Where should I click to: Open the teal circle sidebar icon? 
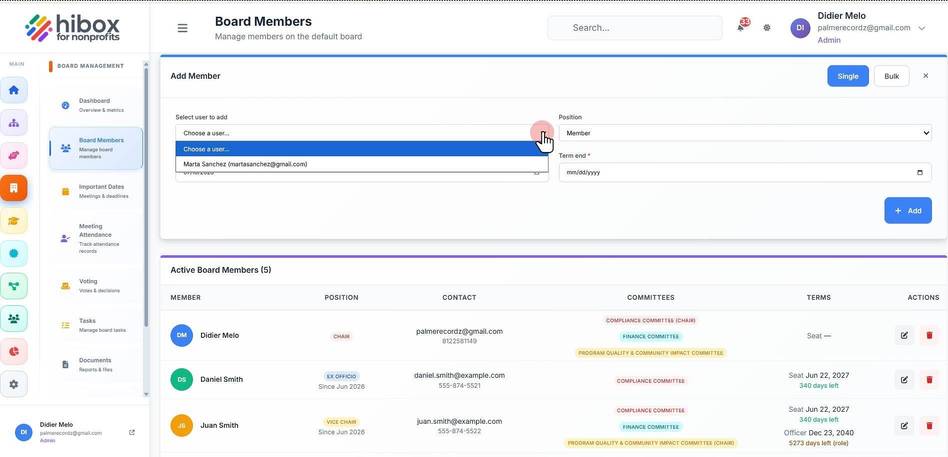pyautogui.click(x=14, y=253)
